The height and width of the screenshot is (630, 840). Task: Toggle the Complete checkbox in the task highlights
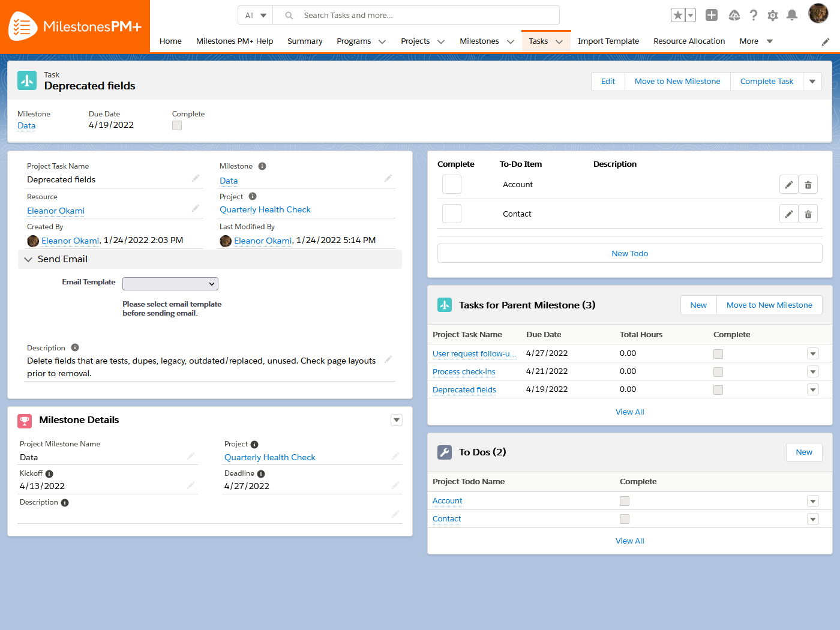coord(176,125)
